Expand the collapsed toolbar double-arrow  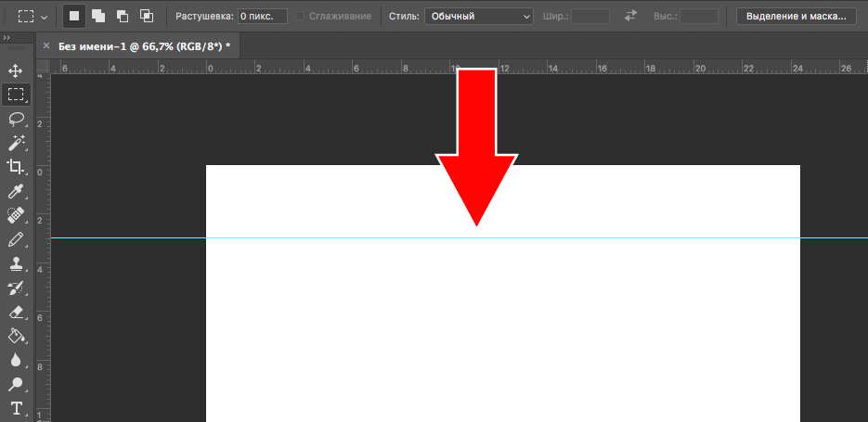click(x=7, y=38)
